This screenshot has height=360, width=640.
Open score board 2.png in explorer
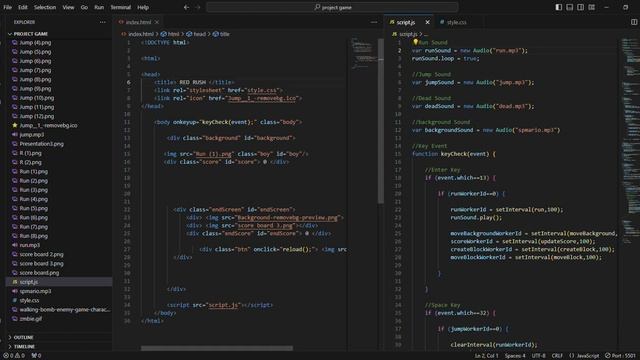(x=41, y=254)
